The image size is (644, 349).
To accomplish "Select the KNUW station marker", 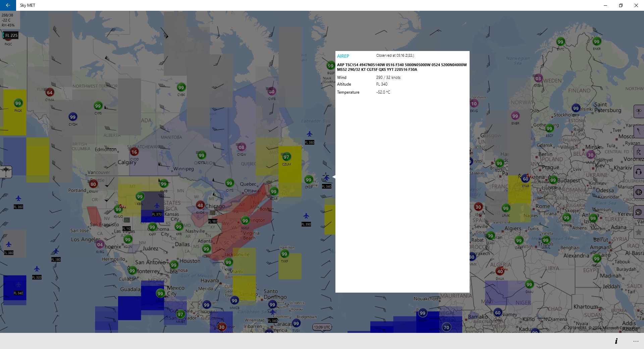I will (93, 184).
